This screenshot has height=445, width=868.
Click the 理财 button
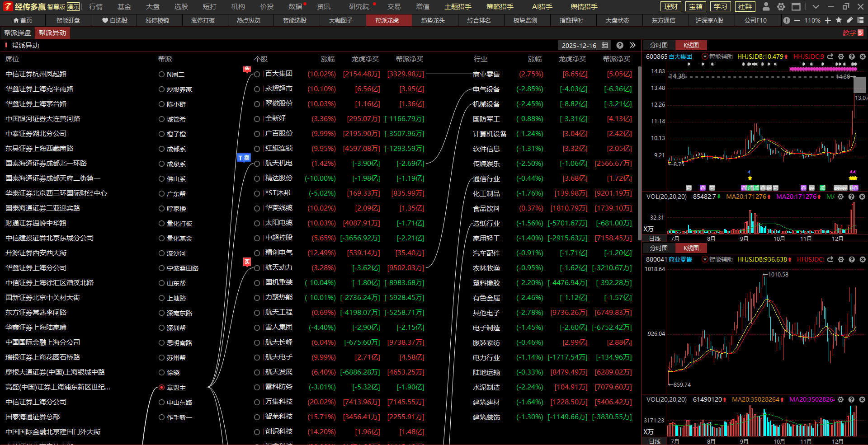coord(671,7)
